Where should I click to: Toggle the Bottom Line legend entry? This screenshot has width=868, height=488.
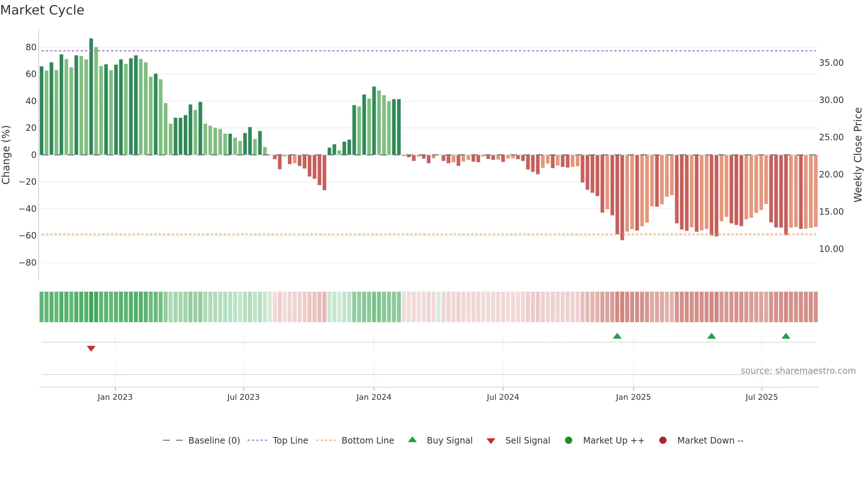coord(355,440)
